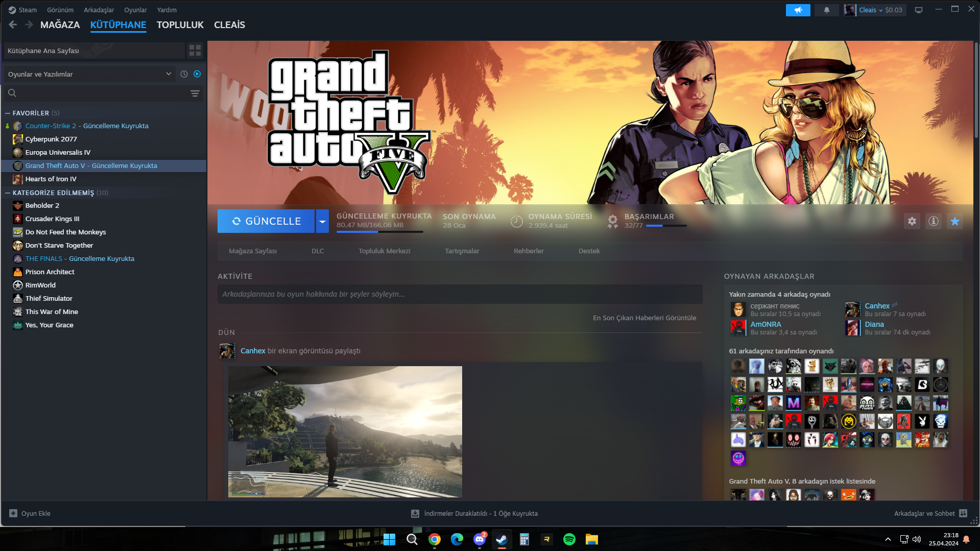Open Mağaza Sayfası link
This screenshot has height=551, width=980.
tap(253, 251)
